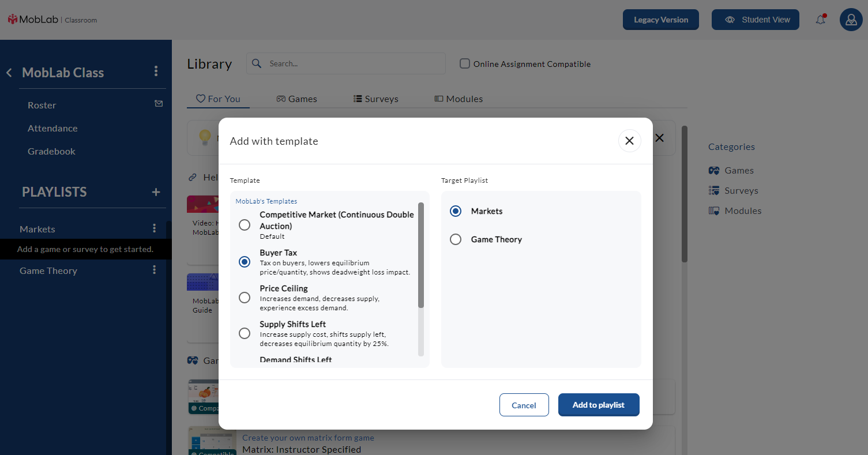This screenshot has width=868, height=455.
Task: Open Game Theory playlist three-dot menu
Action: coord(154,270)
